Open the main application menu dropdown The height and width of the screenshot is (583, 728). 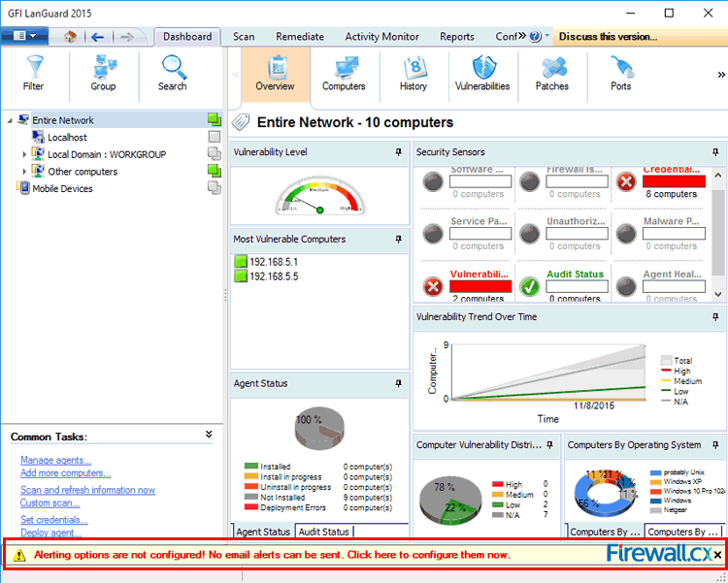[24, 36]
